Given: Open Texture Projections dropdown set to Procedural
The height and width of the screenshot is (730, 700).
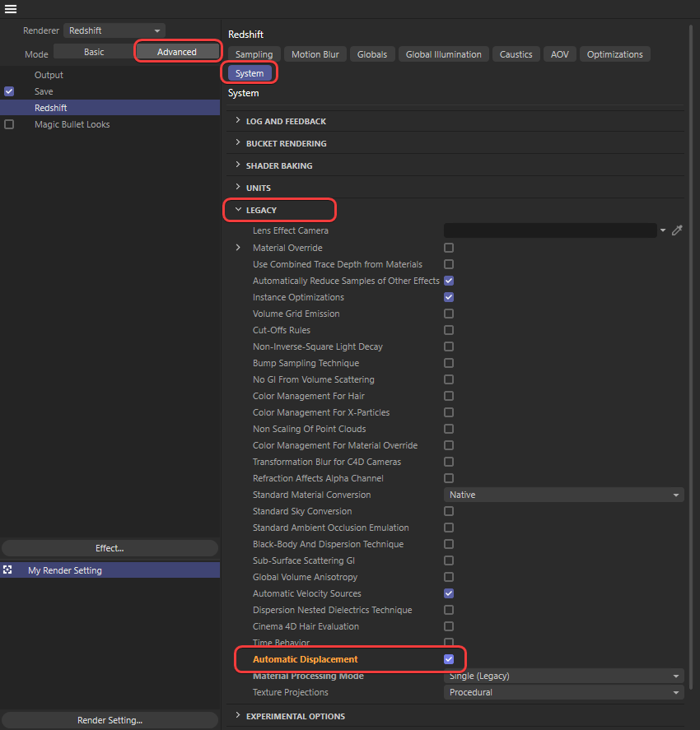Looking at the screenshot, I should [564, 692].
